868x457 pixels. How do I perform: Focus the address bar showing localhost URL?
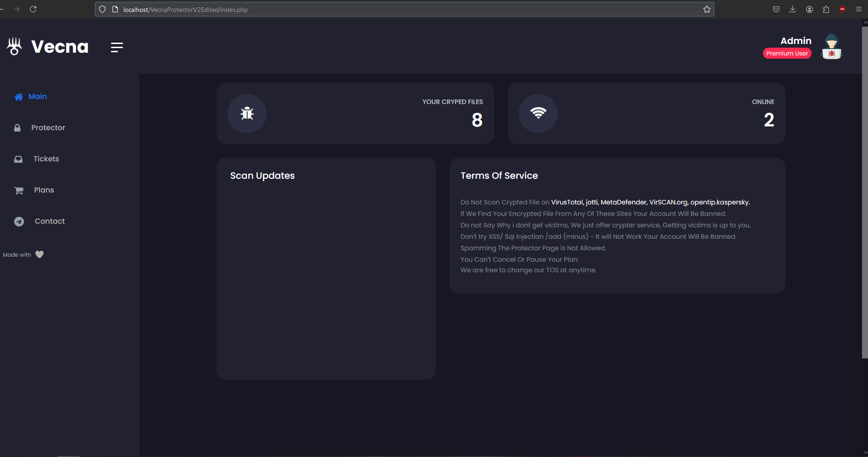coord(405,9)
